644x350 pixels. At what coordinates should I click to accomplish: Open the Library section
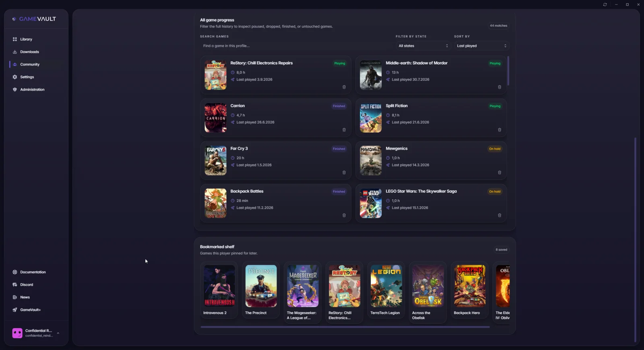(x=36, y=39)
